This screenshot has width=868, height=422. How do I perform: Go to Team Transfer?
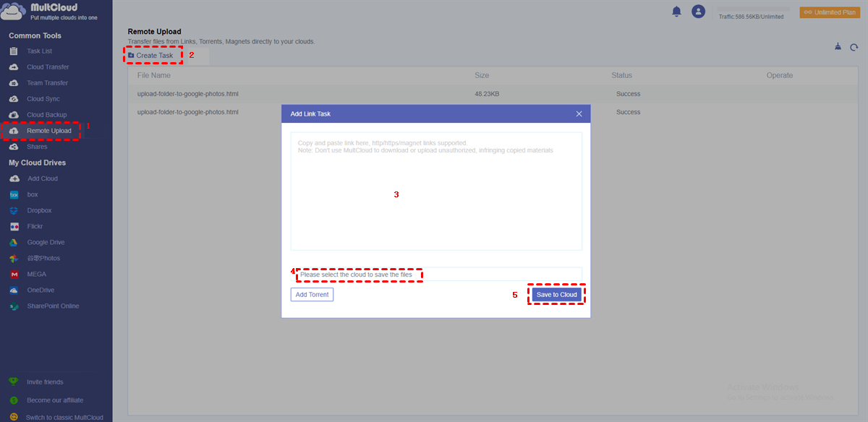tap(48, 83)
